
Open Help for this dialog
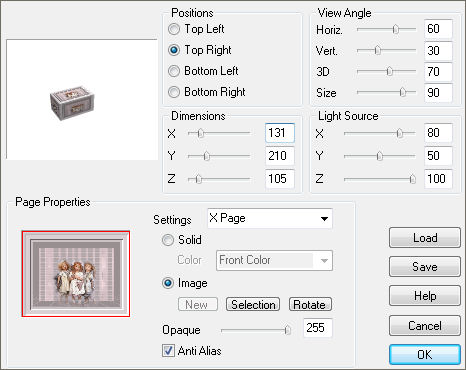pos(425,296)
